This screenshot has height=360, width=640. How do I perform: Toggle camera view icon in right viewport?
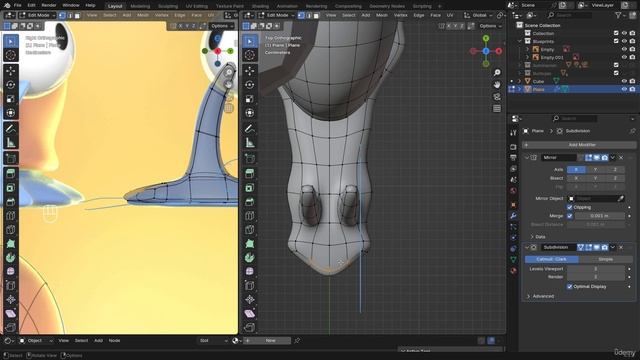[x=497, y=97]
